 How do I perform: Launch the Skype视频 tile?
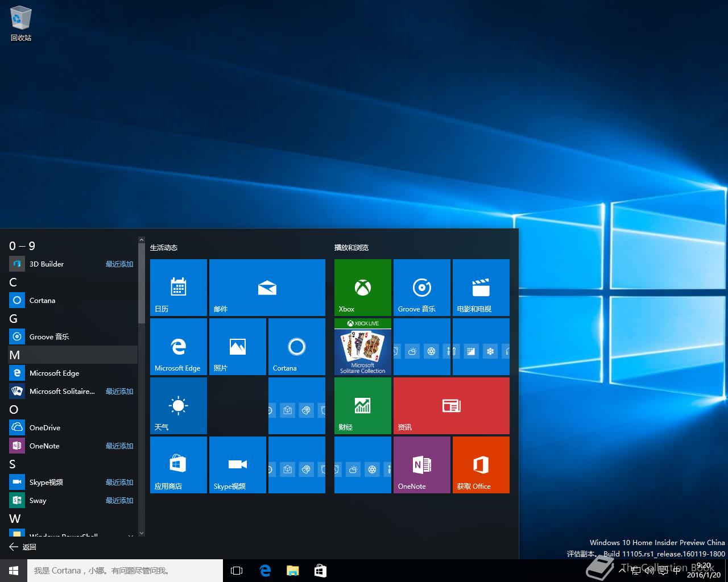pyautogui.click(x=238, y=465)
